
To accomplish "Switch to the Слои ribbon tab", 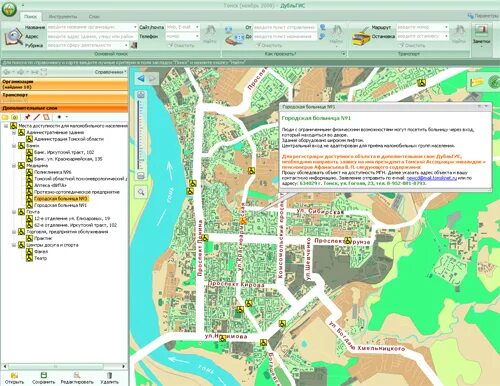I will (94, 16).
